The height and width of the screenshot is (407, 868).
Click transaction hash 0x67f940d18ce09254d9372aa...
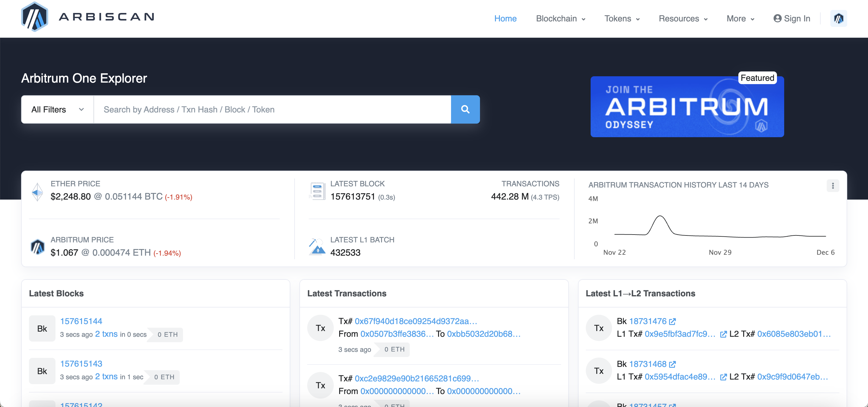416,321
